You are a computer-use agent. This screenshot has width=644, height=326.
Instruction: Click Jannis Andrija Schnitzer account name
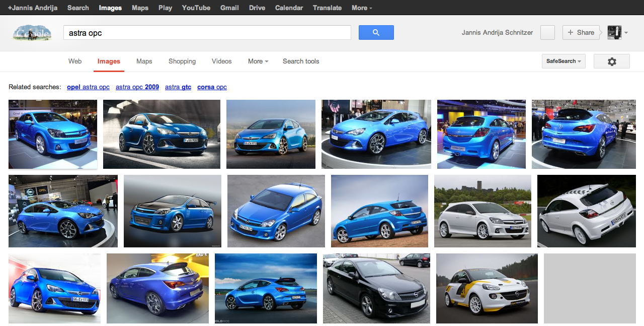coord(497,33)
